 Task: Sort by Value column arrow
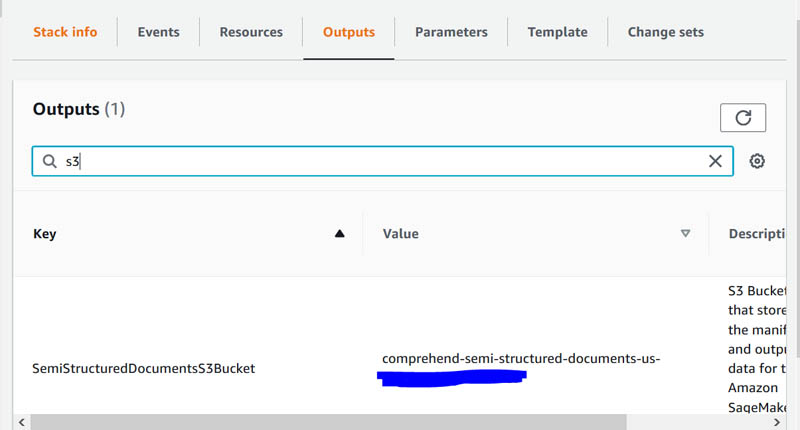[x=685, y=234]
